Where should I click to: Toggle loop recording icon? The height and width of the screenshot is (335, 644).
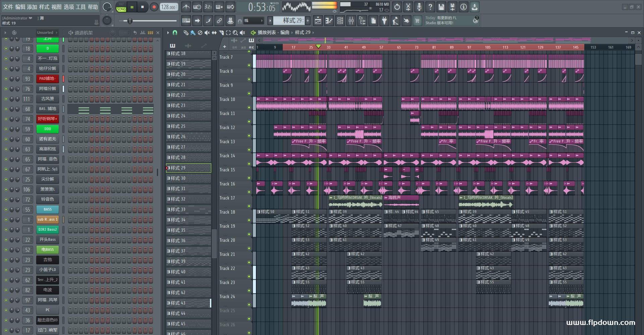tap(230, 7)
